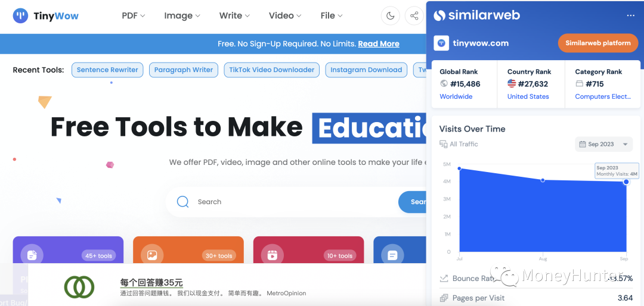Click the Pages per Visit icon

click(444, 298)
